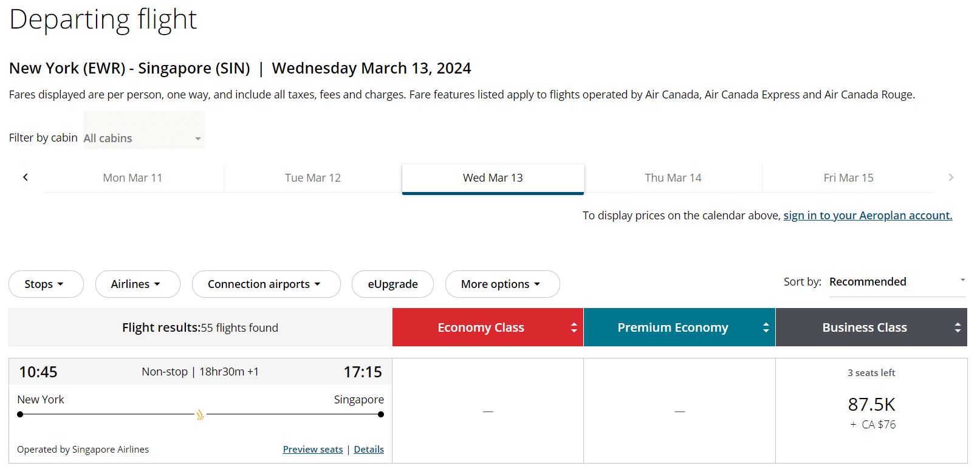The width and height of the screenshot is (980, 466).
Task: Click the Singapore Airlines logo on flight path
Action: (200, 415)
